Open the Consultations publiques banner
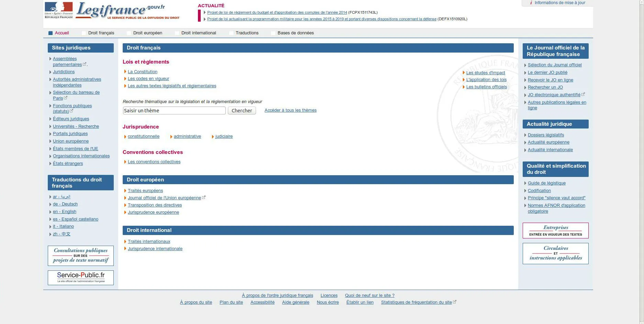Screen dimensions: 644x324 (81, 255)
